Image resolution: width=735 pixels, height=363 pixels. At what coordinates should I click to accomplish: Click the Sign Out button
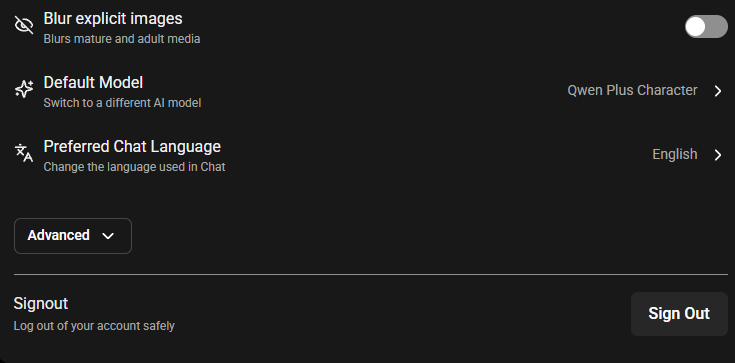[679, 313]
